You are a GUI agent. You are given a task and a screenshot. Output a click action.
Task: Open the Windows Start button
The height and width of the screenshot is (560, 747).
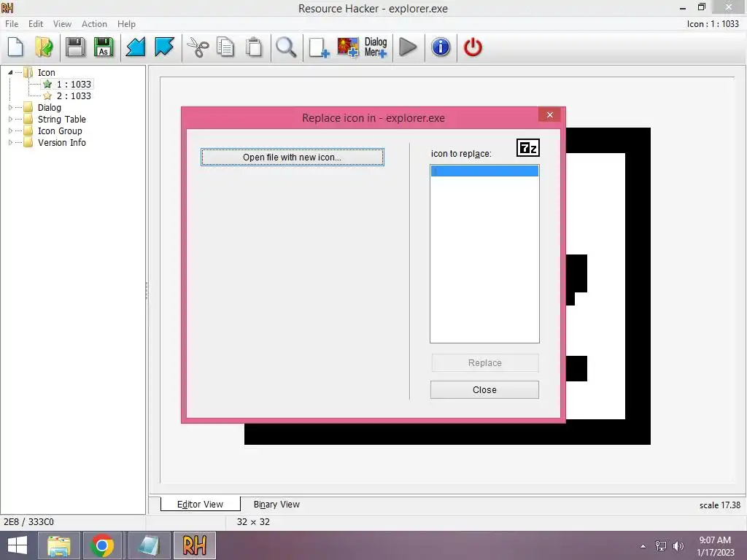pyautogui.click(x=18, y=545)
